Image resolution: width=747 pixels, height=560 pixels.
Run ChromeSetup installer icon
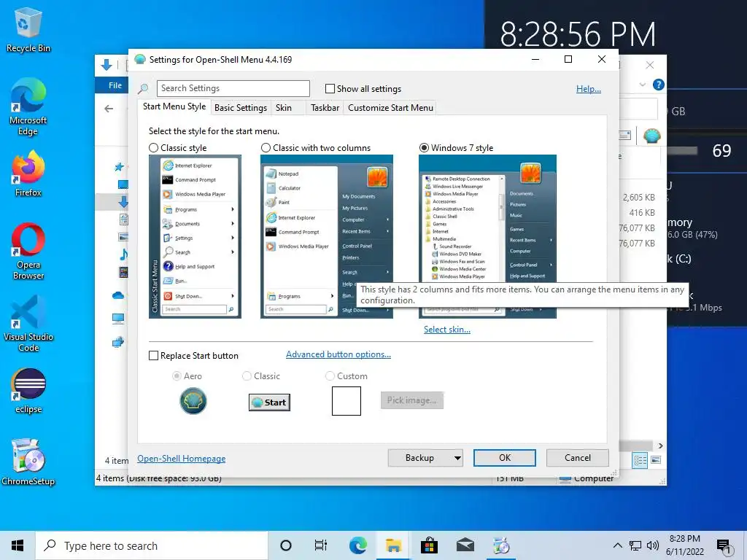pyautogui.click(x=28, y=462)
